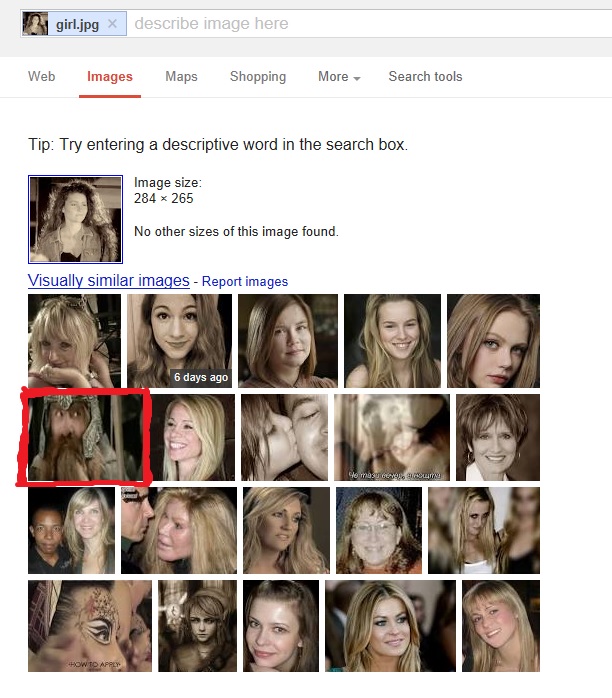Open the uploaded source image beside Image size

click(75, 219)
